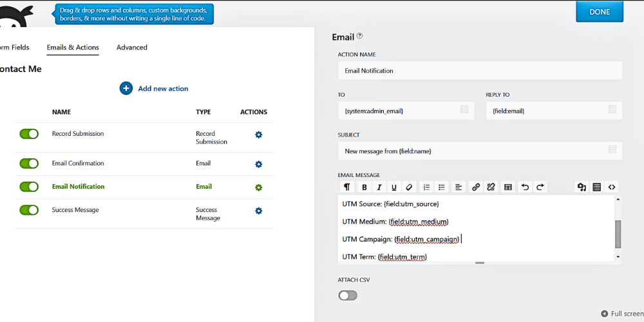
Task: Apply italic formatting in the editor
Action: [379, 187]
